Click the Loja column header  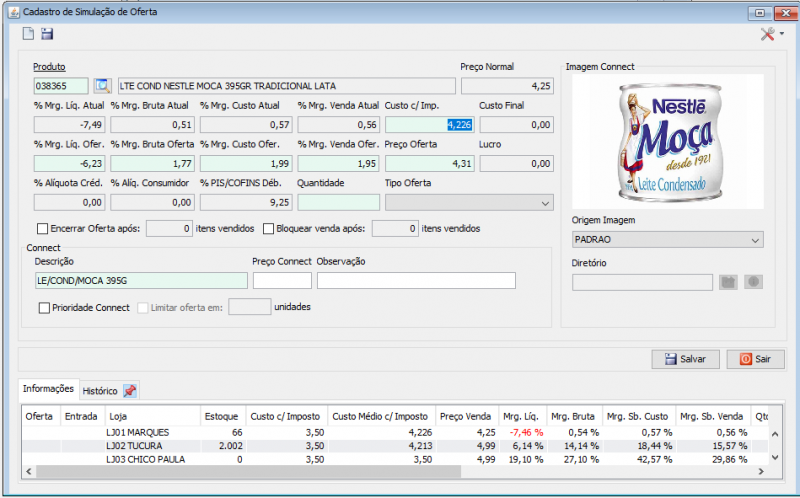pyautogui.click(x=153, y=416)
